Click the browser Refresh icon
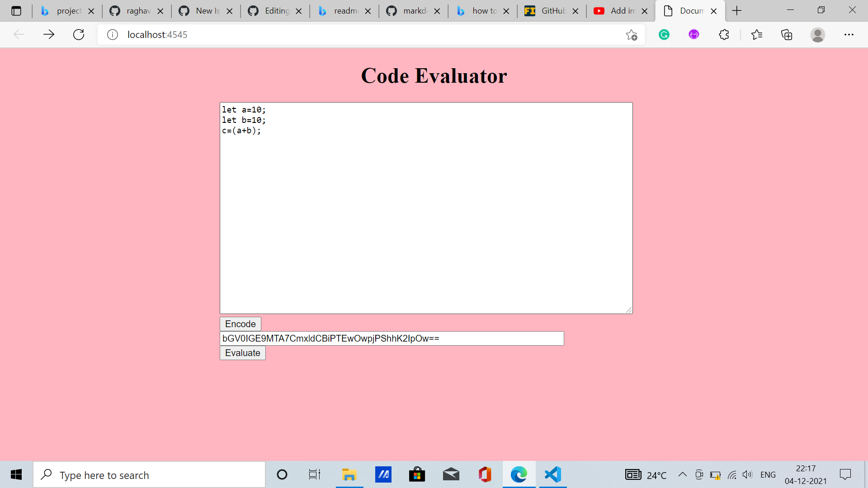 [x=79, y=34]
